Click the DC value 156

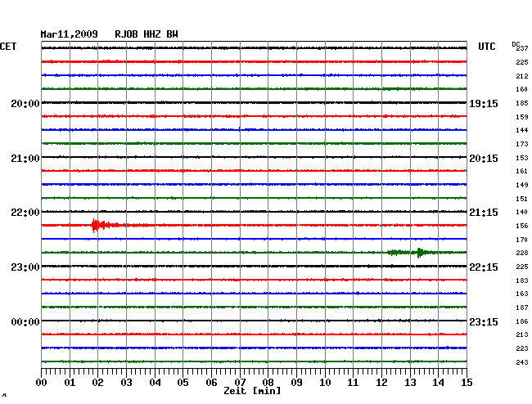[522, 226]
